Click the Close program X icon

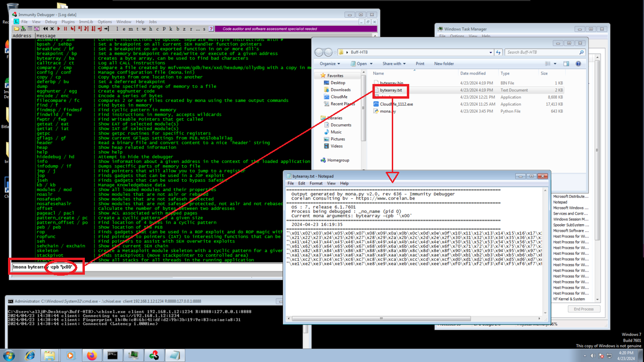52,29
